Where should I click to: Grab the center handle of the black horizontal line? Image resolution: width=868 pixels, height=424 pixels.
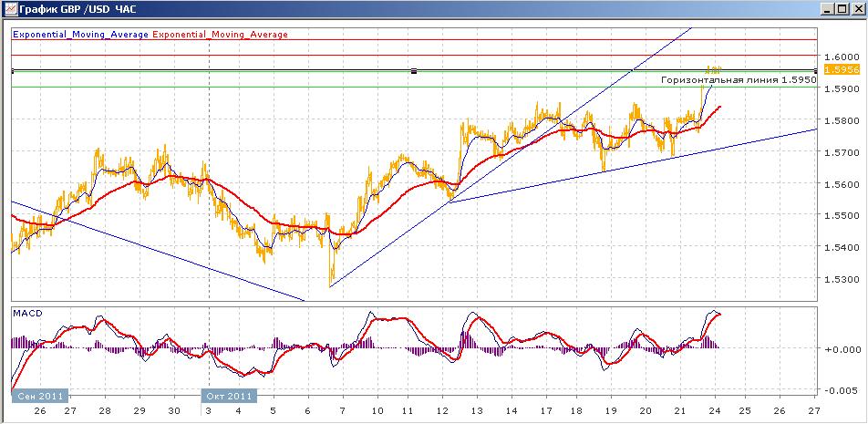coord(414,70)
